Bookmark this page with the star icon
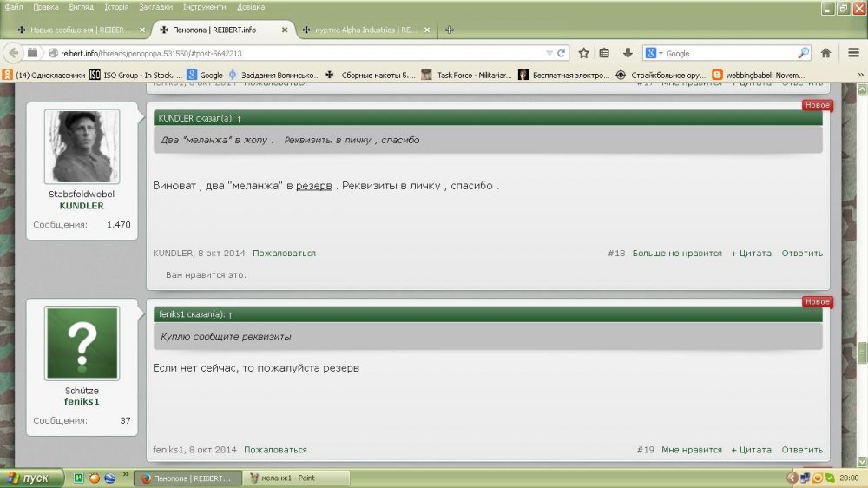The image size is (868, 488). pyautogui.click(x=584, y=53)
